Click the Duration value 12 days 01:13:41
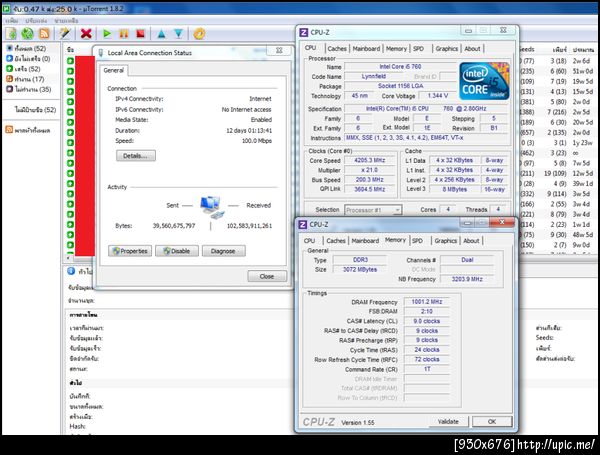 coord(249,130)
